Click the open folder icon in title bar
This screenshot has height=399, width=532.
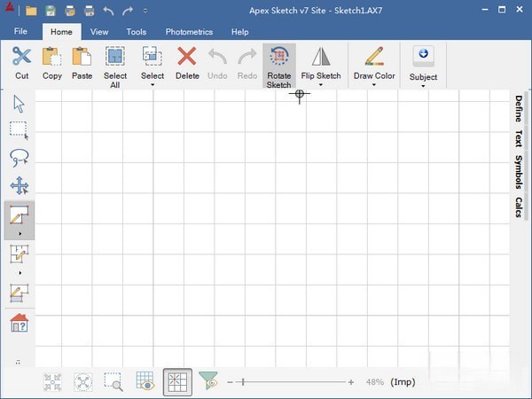point(31,11)
